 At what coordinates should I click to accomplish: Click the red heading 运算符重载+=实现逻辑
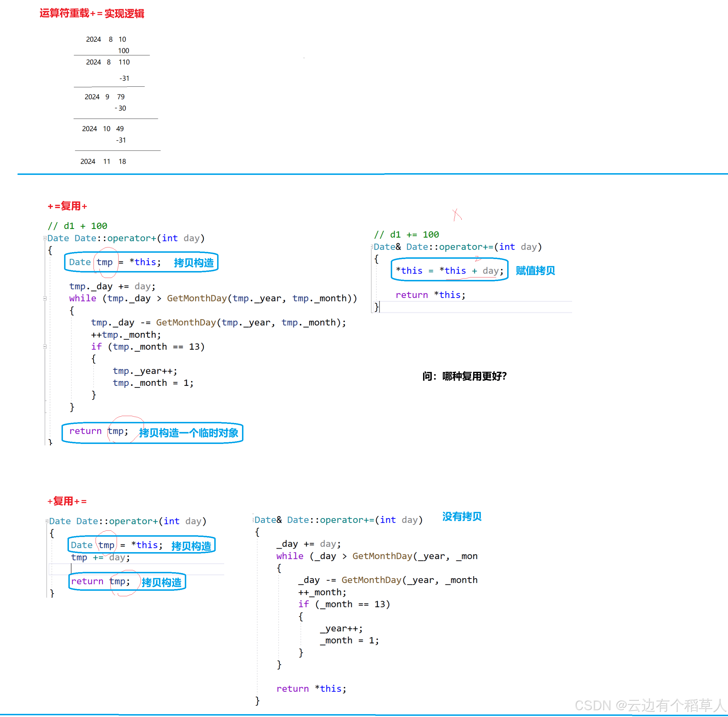click(x=92, y=13)
